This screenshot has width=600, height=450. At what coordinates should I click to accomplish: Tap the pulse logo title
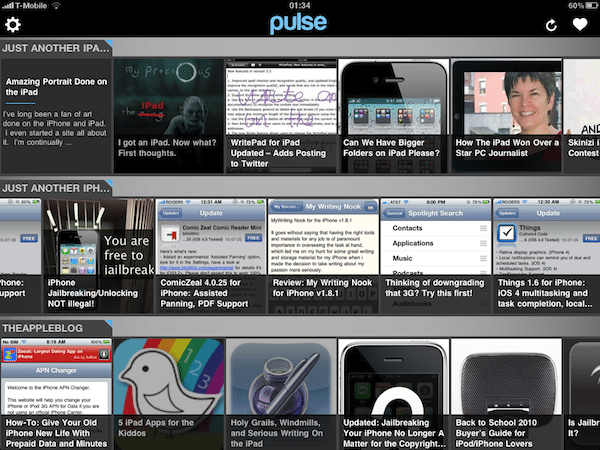(x=298, y=24)
